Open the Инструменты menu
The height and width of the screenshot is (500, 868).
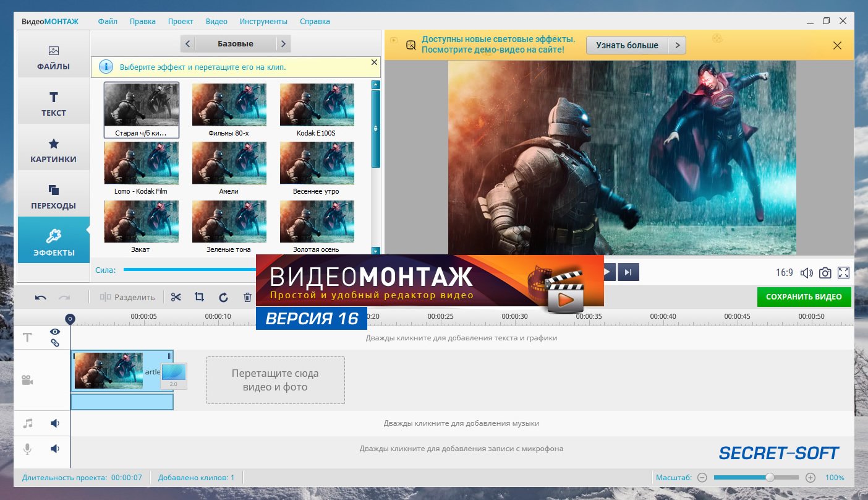[263, 21]
